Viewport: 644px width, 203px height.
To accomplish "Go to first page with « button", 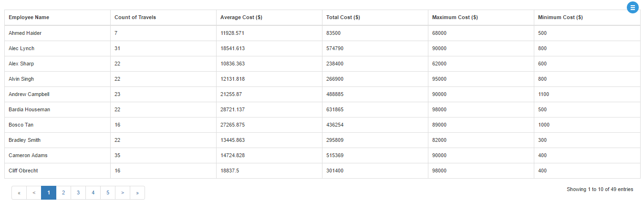I will [19, 192].
